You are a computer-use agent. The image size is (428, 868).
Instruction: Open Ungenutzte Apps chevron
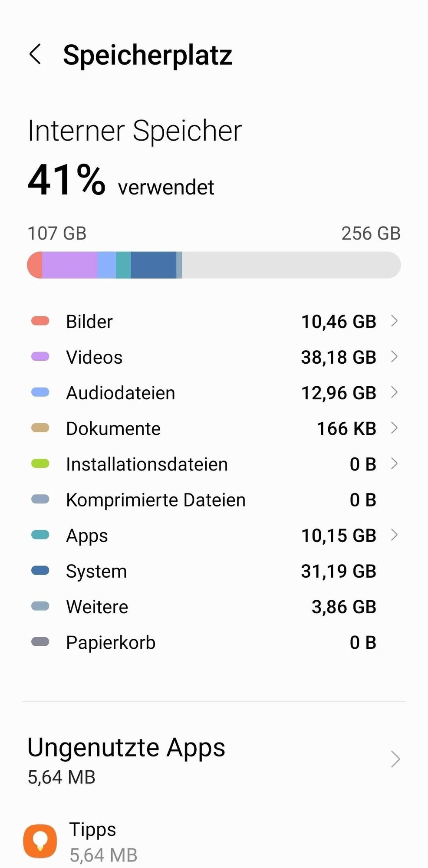coord(395,759)
